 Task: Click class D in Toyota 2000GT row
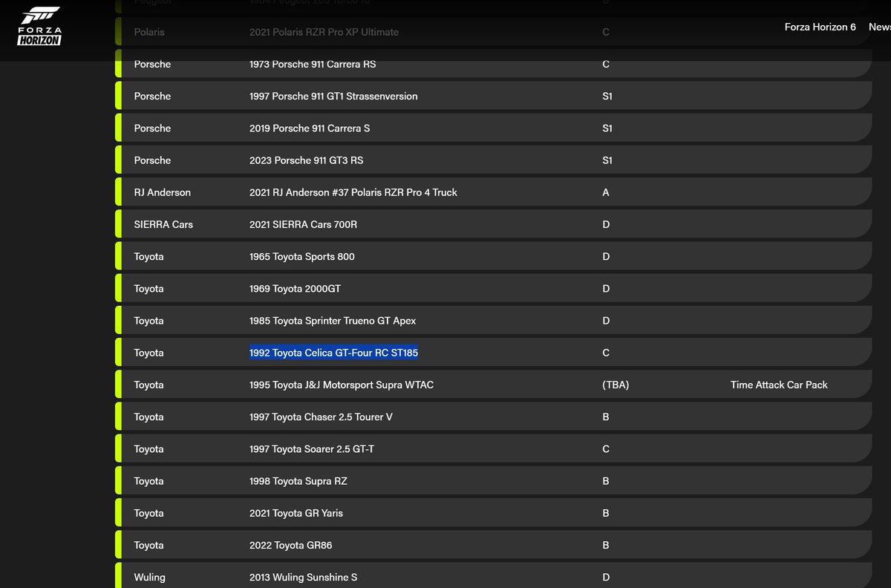[x=606, y=288]
